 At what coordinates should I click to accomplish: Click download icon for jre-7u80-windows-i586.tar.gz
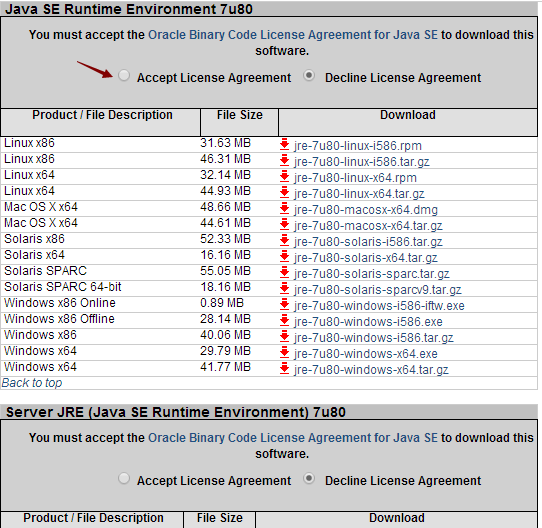coord(284,336)
